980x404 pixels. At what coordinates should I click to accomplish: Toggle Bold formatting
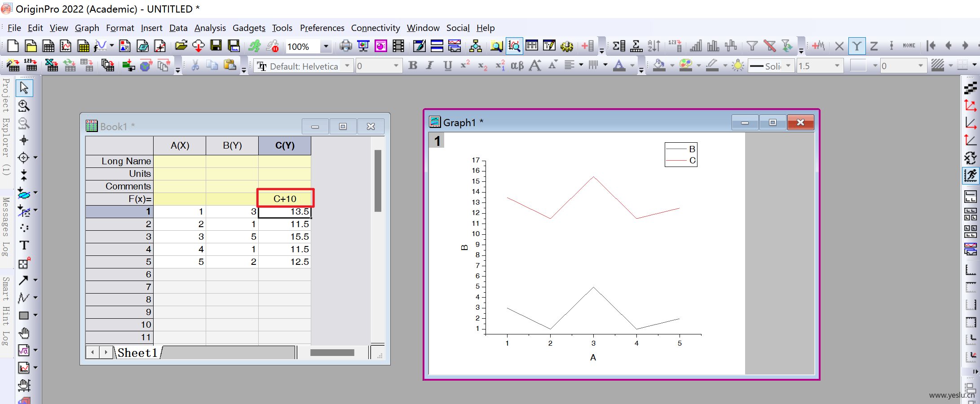[413, 66]
